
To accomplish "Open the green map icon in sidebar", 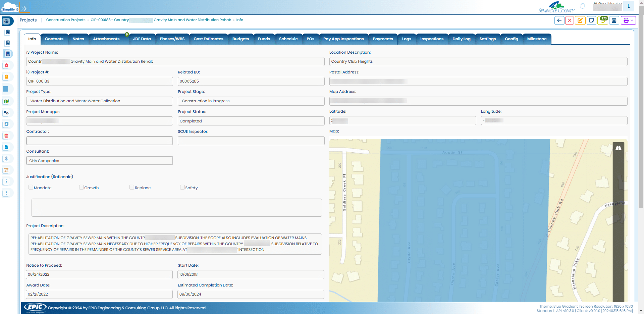I will [6, 101].
